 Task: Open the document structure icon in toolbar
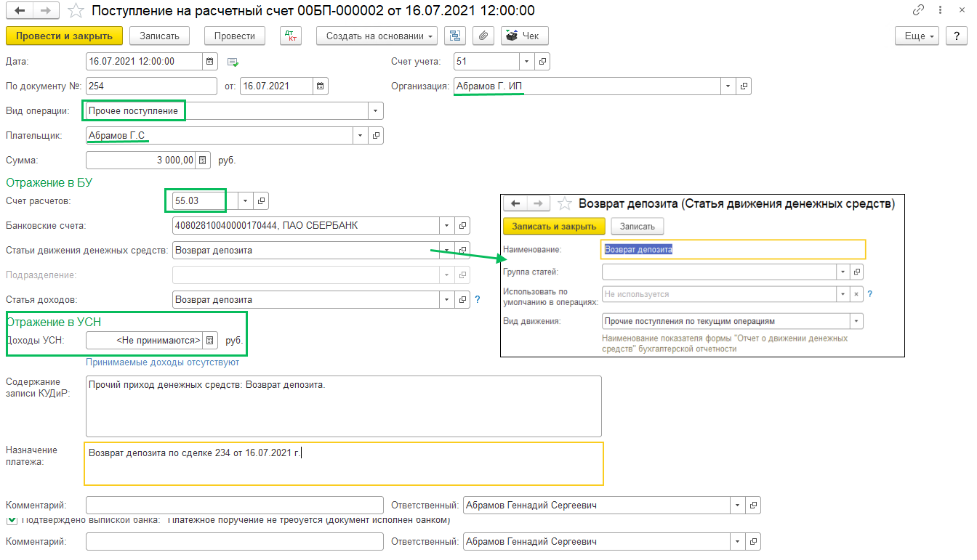[x=456, y=36]
